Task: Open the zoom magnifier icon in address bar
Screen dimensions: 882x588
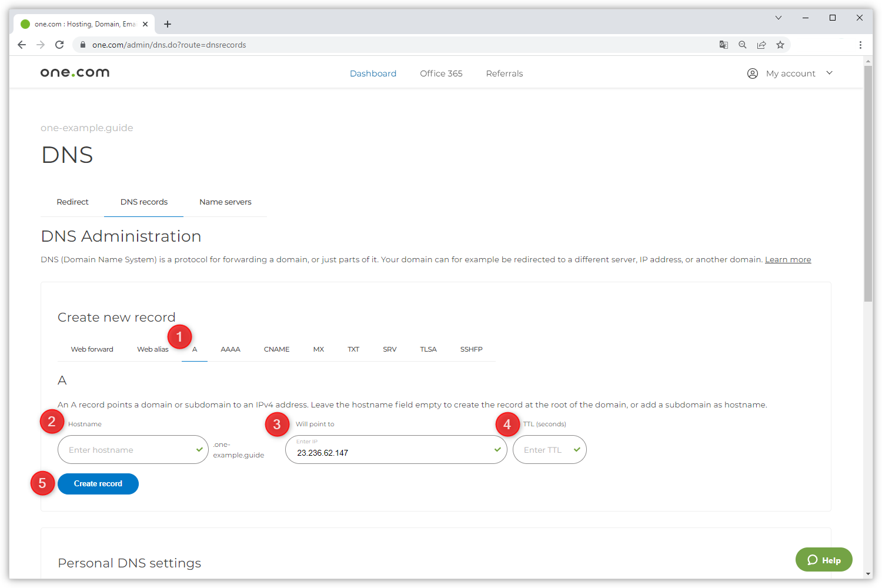Action: pyautogui.click(x=743, y=45)
